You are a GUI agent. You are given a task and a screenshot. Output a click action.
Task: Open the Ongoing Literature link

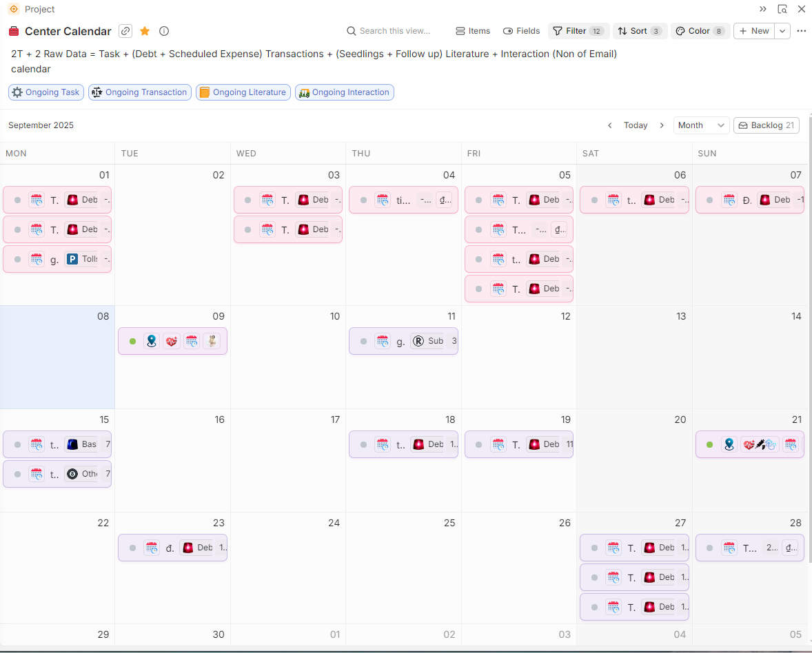[243, 92]
